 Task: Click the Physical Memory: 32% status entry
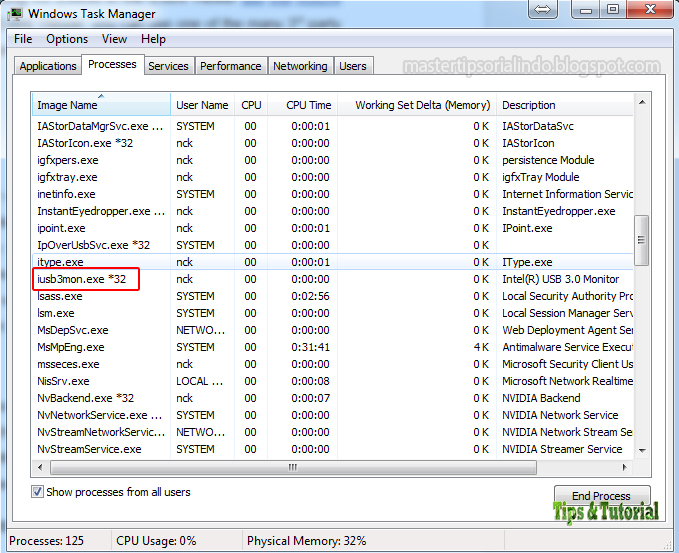(x=307, y=541)
